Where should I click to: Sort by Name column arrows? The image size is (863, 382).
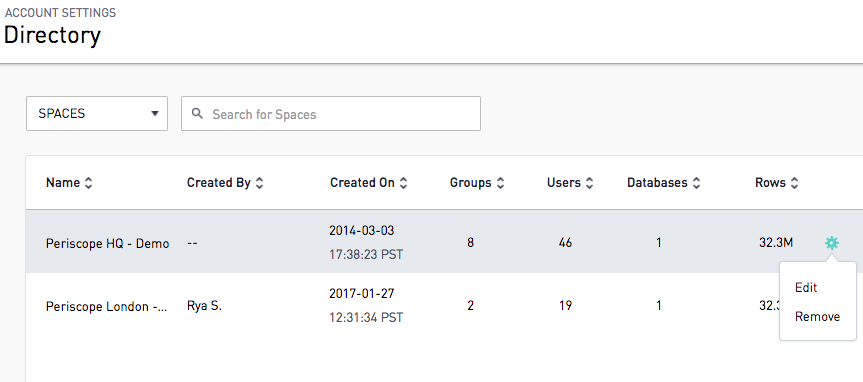coord(88,183)
